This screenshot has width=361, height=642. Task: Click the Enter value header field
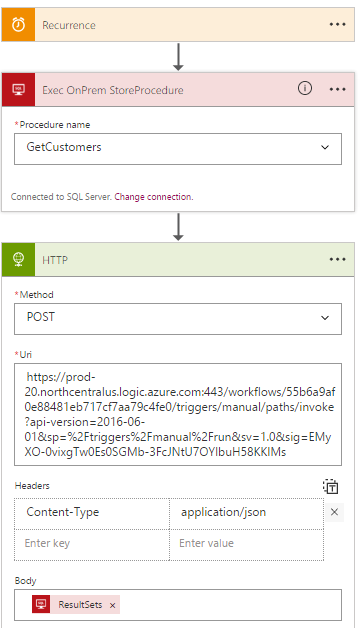(x=246, y=544)
